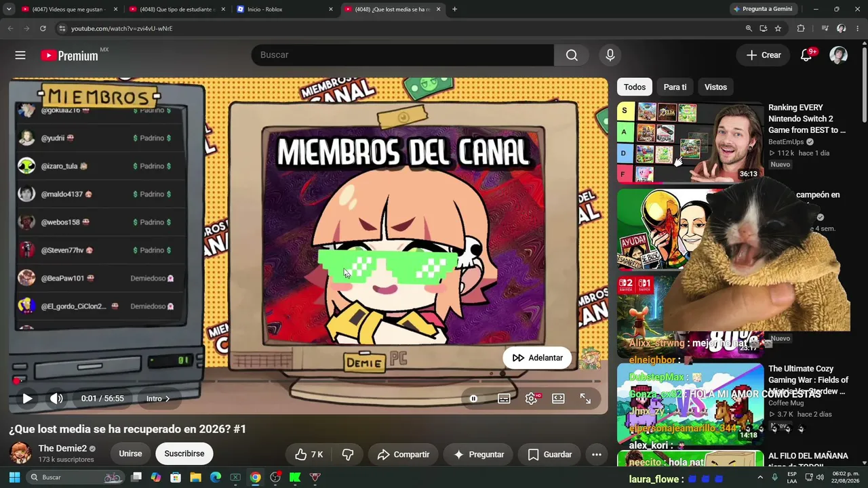This screenshot has width=868, height=488.
Task: Expand the Intro chapter selector
Action: (158, 399)
